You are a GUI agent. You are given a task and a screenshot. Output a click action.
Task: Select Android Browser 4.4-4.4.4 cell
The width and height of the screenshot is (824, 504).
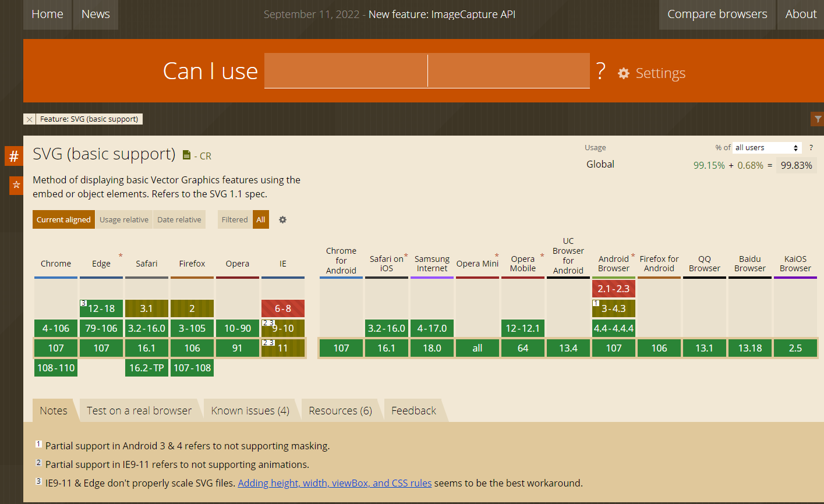tap(614, 328)
